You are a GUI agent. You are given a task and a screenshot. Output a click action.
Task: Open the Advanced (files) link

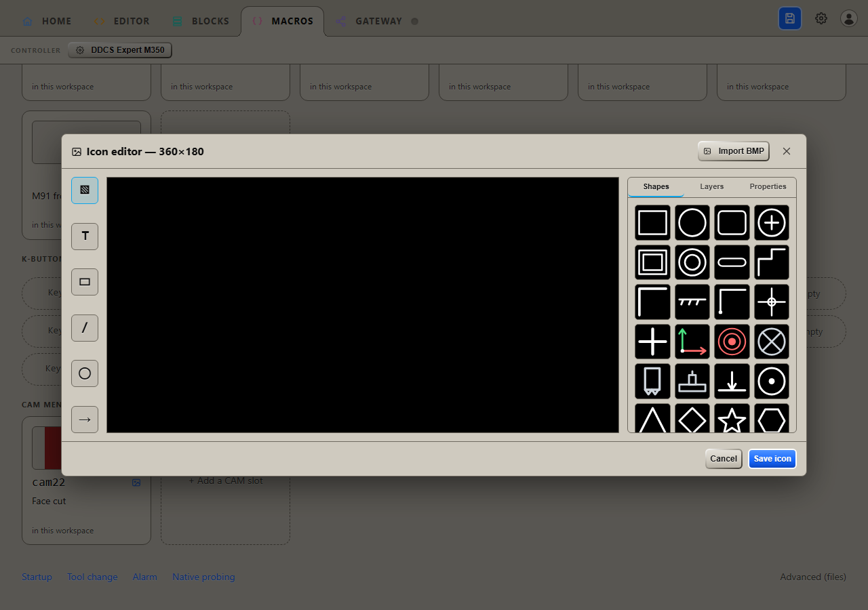pyautogui.click(x=813, y=577)
